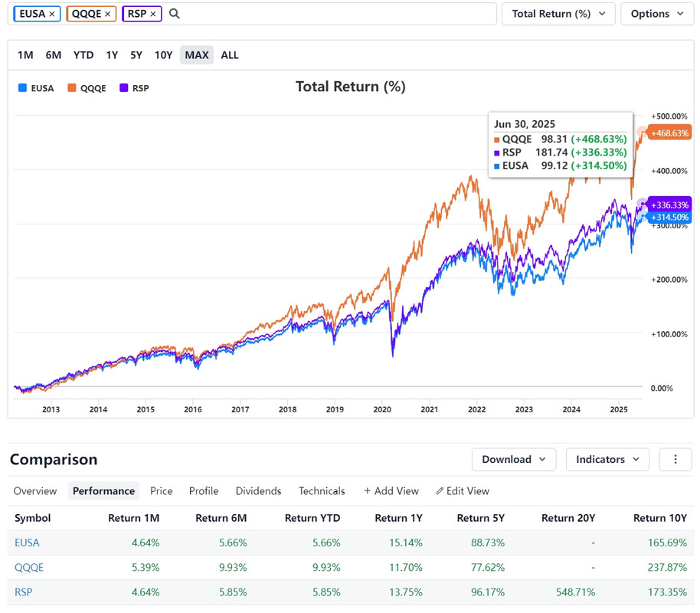
Task: Click the plus icon on Add View
Action: pos(368,491)
